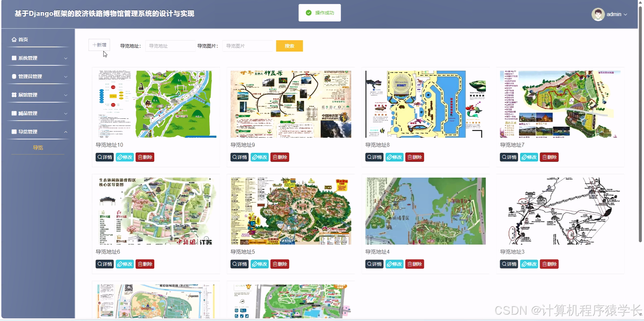This screenshot has width=644, height=321.
Task: Open 首页 home menu item
Action: pos(38,40)
